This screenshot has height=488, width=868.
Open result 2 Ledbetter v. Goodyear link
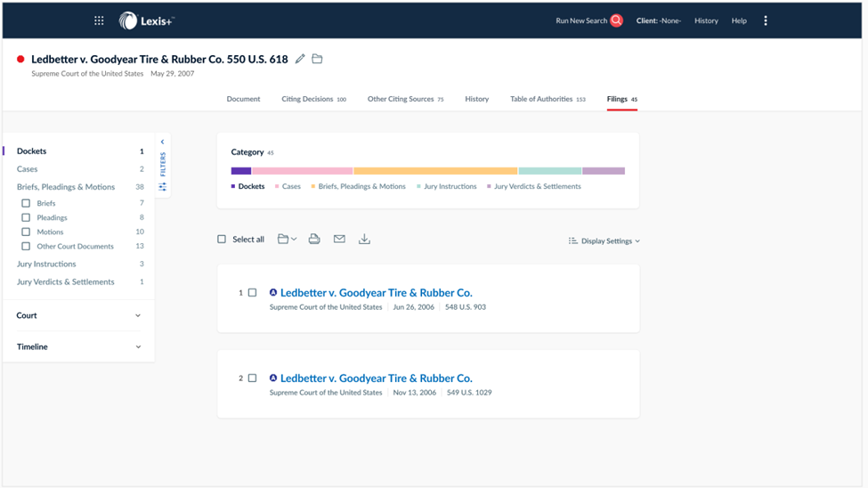[x=376, y=378]
